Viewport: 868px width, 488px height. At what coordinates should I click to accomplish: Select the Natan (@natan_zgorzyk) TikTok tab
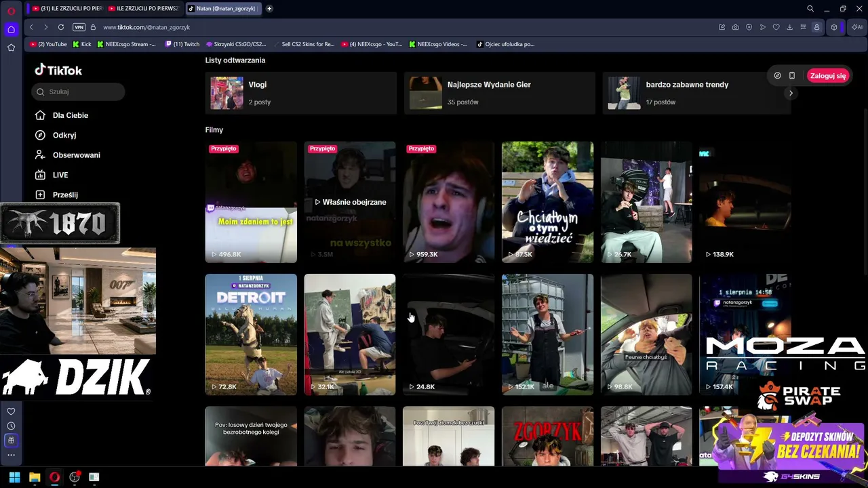(x=222, y=9)
